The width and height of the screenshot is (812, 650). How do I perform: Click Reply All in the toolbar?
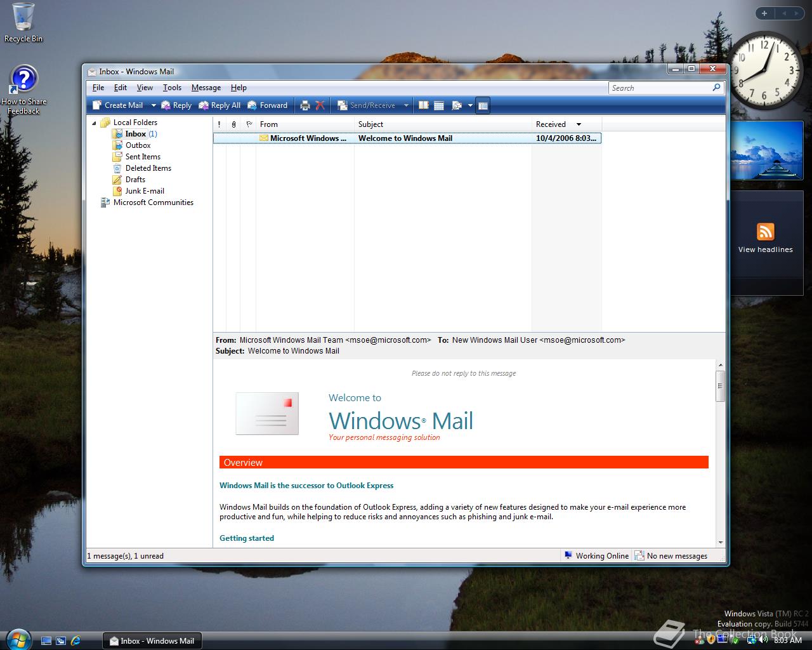[x=219, y=105]
